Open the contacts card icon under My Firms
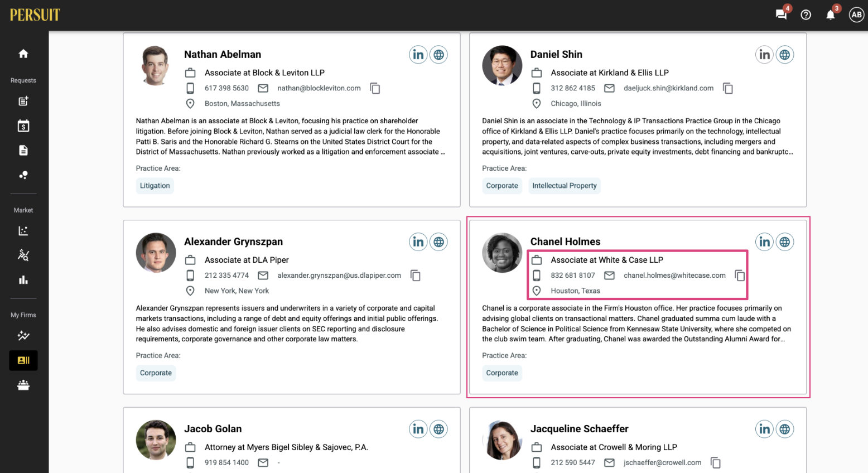 pos(23,360)
